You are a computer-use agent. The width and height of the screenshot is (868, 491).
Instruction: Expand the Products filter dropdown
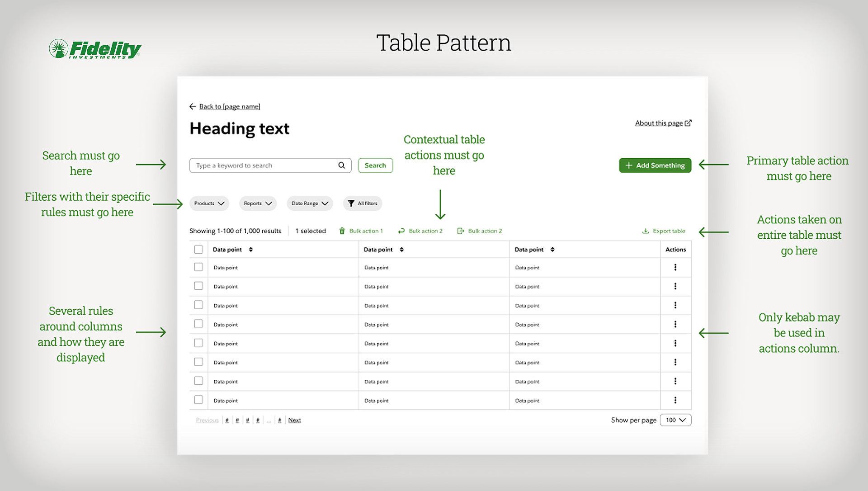[x=209, y=203]
